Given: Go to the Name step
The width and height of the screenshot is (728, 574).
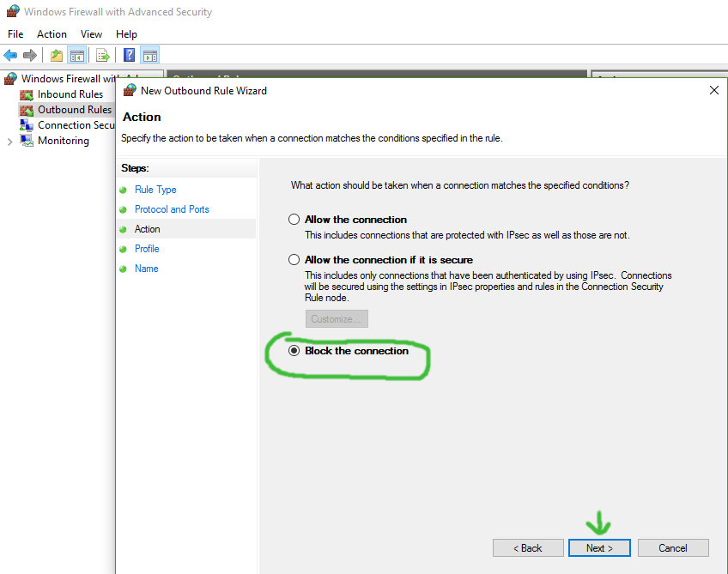Looking at the screenshot, I should point(146,269).
